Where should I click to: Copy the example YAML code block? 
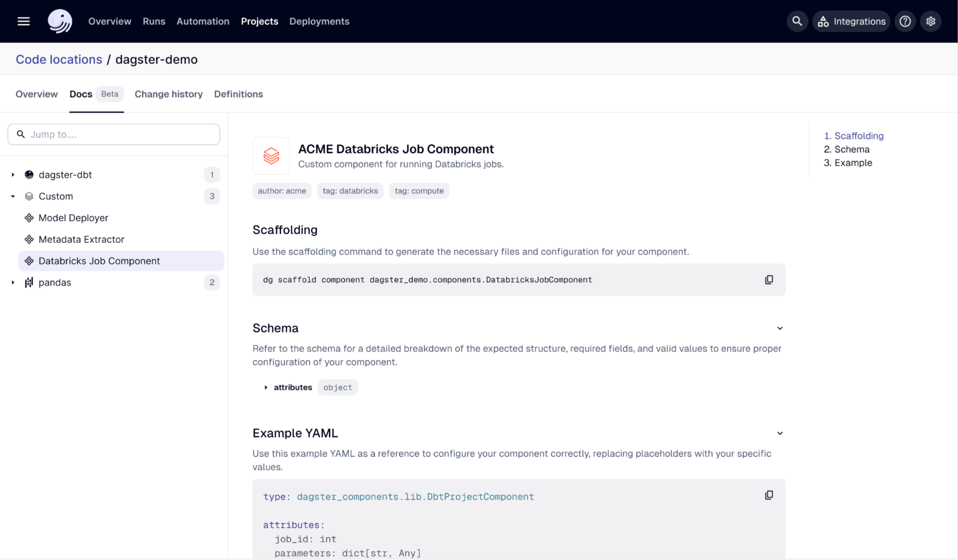pyautogui.click(x=769, y=495)
